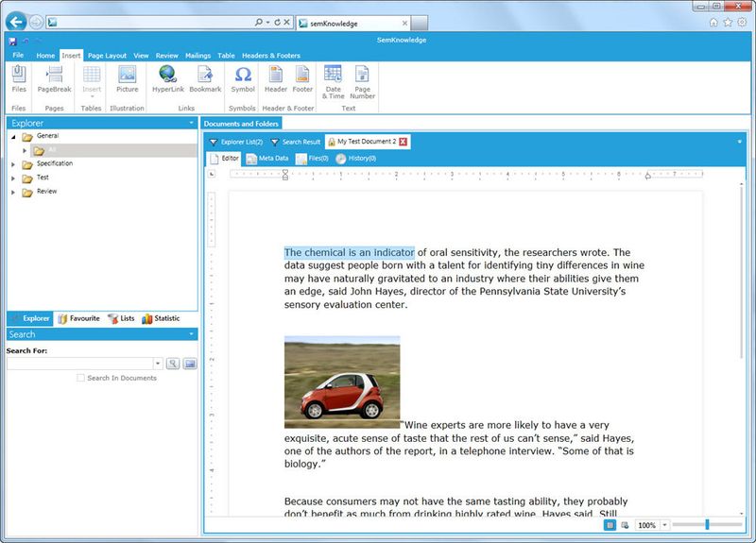
Task: Open the Symbol omega tool
Action: click(x=243, y=78)
